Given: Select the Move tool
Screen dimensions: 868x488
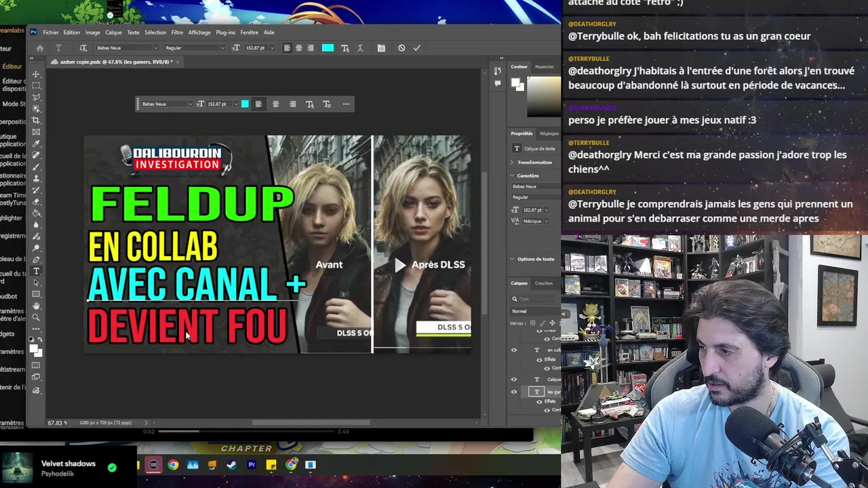Looking at the screenshot, I should (36, 75).
